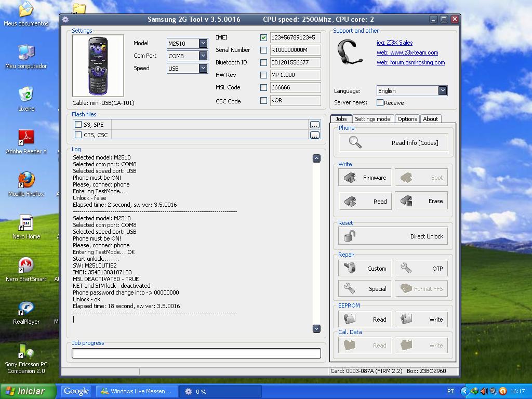The height and width of the screenshot is (399, 532).
Task: Tick the MSL Code checkbox
Action: (x=263, y=87)
